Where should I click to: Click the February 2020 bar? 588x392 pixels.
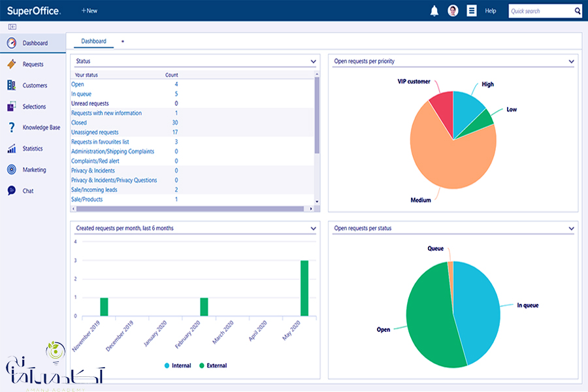[x=204, y=307]
